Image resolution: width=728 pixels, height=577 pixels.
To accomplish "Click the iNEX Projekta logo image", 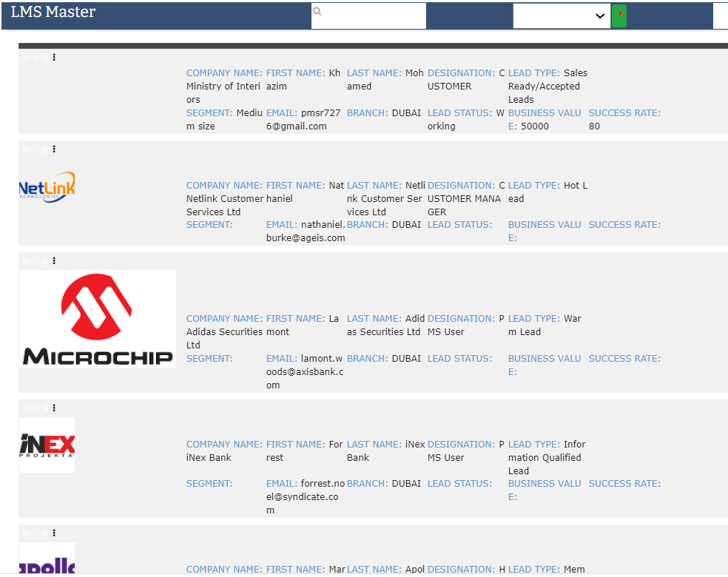I will coord(47,445).
